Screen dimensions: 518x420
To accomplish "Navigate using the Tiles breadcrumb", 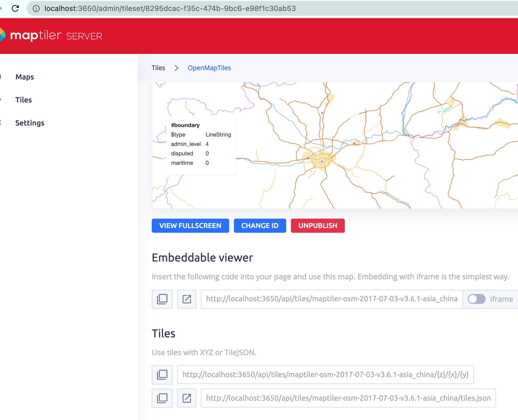I will pyautogui.click(x=158, y=68).
